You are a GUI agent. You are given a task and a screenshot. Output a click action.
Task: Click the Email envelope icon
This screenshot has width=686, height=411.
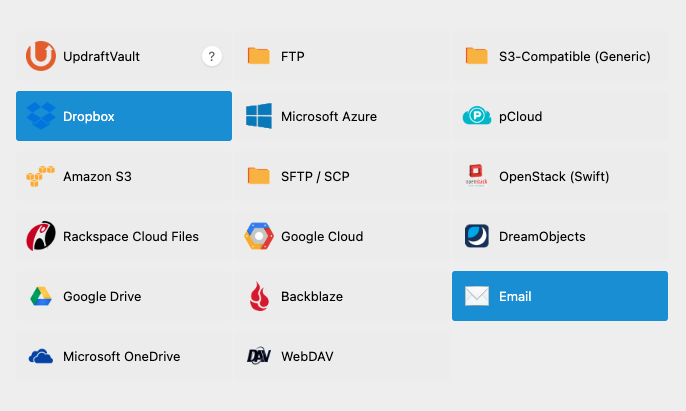(476, 296)
